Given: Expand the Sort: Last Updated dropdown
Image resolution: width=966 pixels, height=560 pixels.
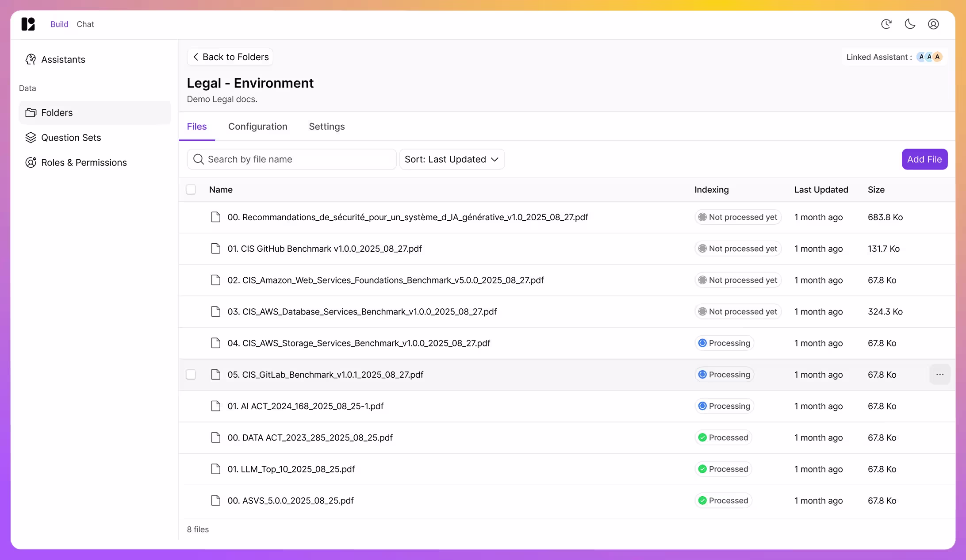Looking at the screenshot, I should click(445, 159).
